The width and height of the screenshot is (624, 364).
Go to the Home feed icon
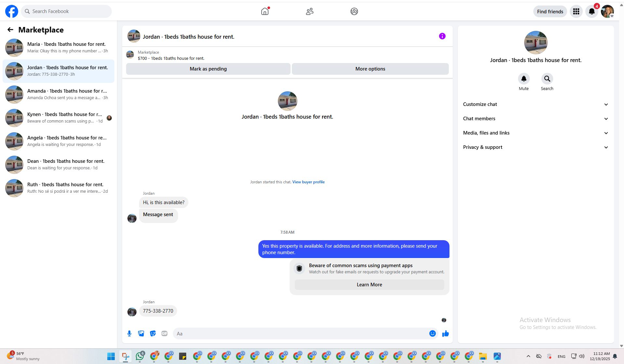pyautogui.click(x=265, y=11)
